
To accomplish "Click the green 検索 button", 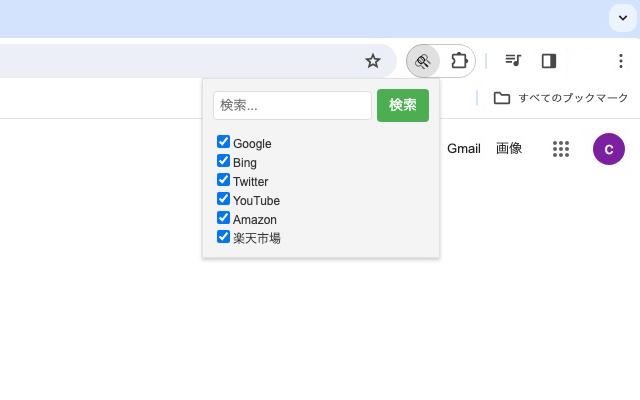I will [x=403, y=105].
